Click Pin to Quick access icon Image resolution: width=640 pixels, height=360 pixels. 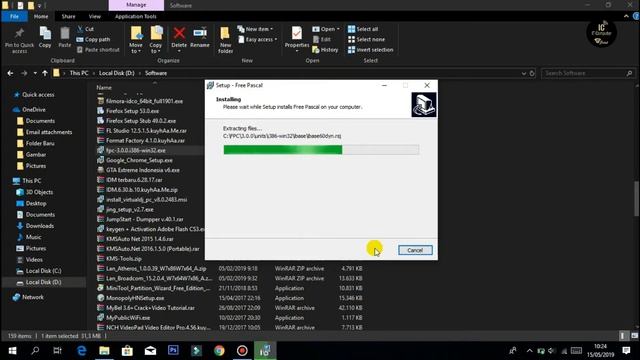coord(19,33)
